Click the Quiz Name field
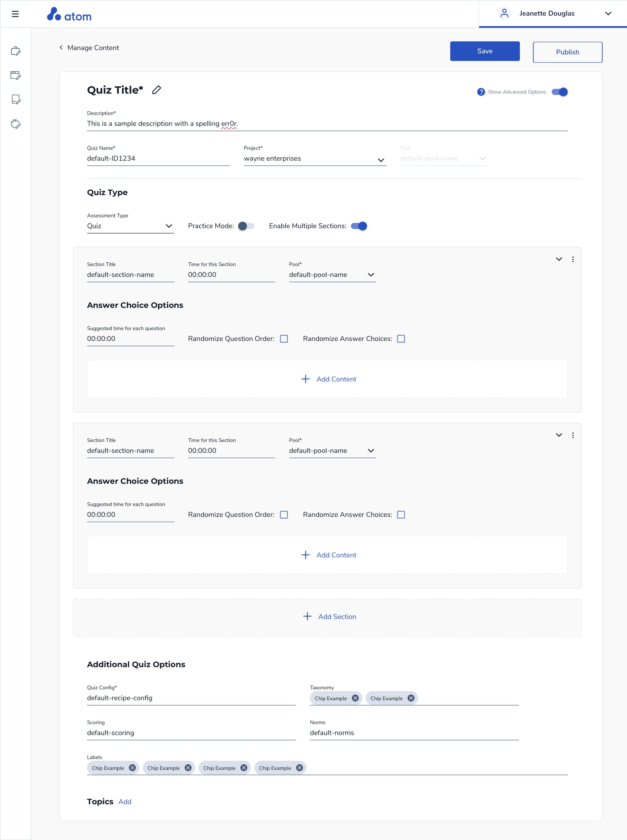The image size is (627, 840). [158, 159]
